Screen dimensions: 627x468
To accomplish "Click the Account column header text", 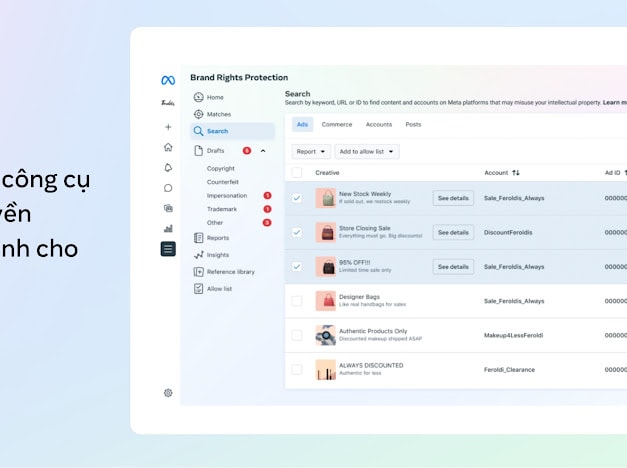I will click(x=496, y=173).
